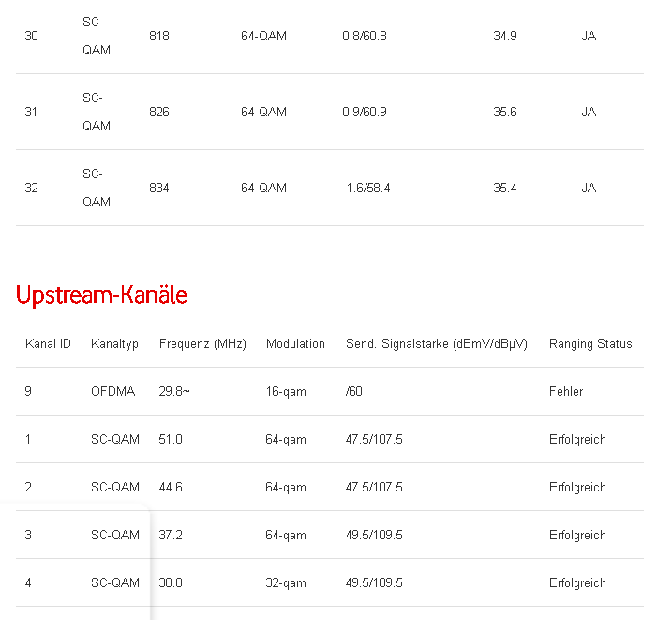Select the OFDMA channel type cell
672x620 pixels.
coord(114,392)
